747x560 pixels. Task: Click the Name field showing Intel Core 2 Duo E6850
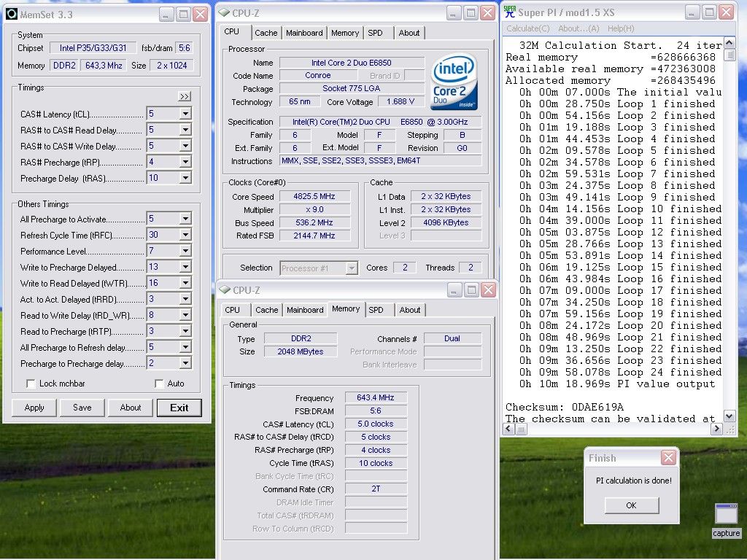(352, 63)
